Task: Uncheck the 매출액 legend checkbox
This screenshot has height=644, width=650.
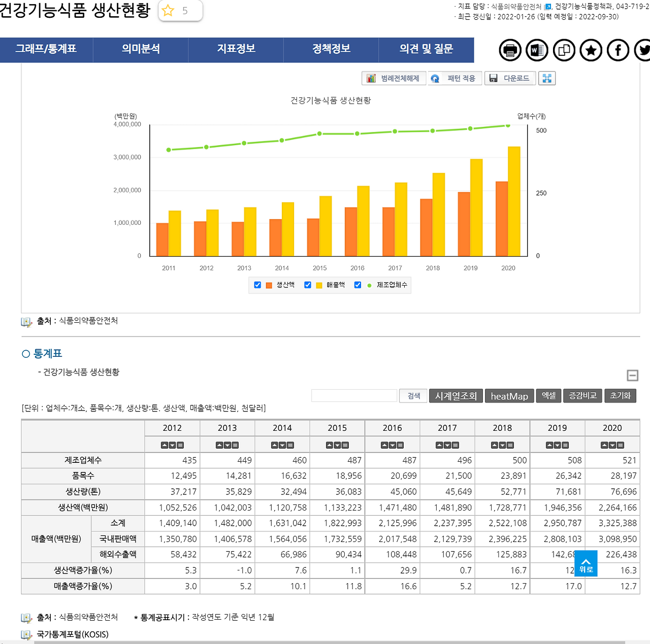Action: point(308,285)
